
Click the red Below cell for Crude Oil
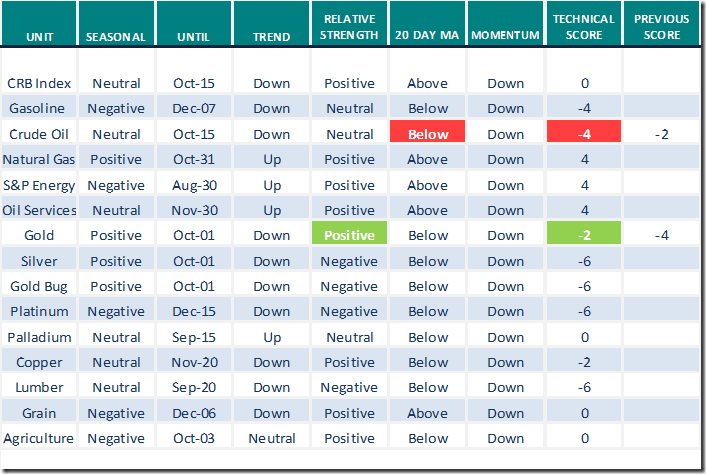coord(427,134)
